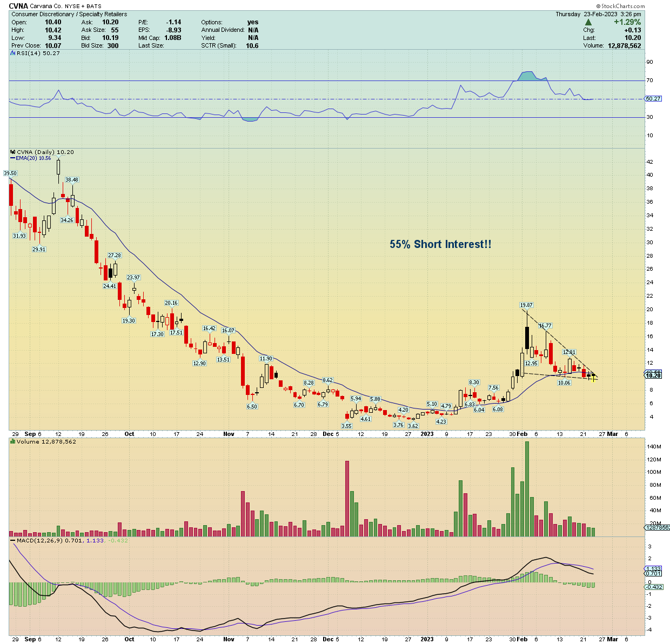Click the 12.95 price label
This screenshot has height=644, width=670.
[x=531, y=364]
